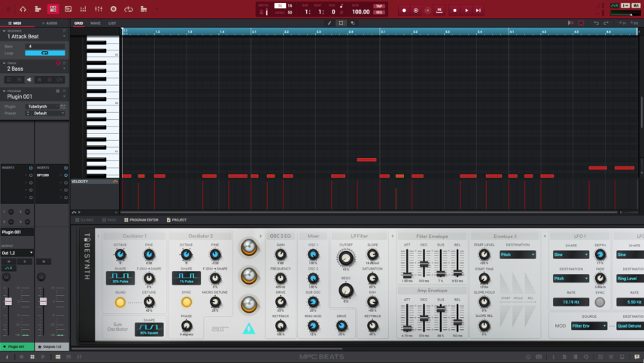The width and height of the screenshot is (644, 363).
Task: Go to the Home mode icon
Action: [23, 9]
